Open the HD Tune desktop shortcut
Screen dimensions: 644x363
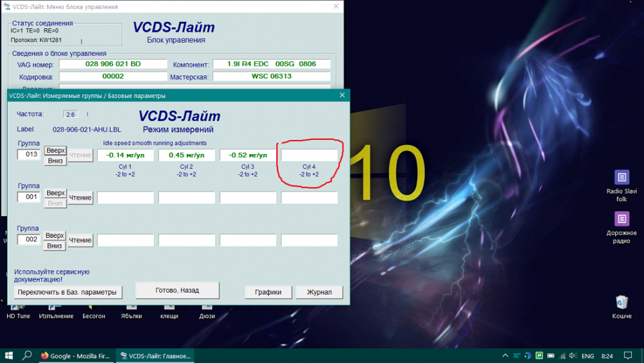(x=18, y=311)
